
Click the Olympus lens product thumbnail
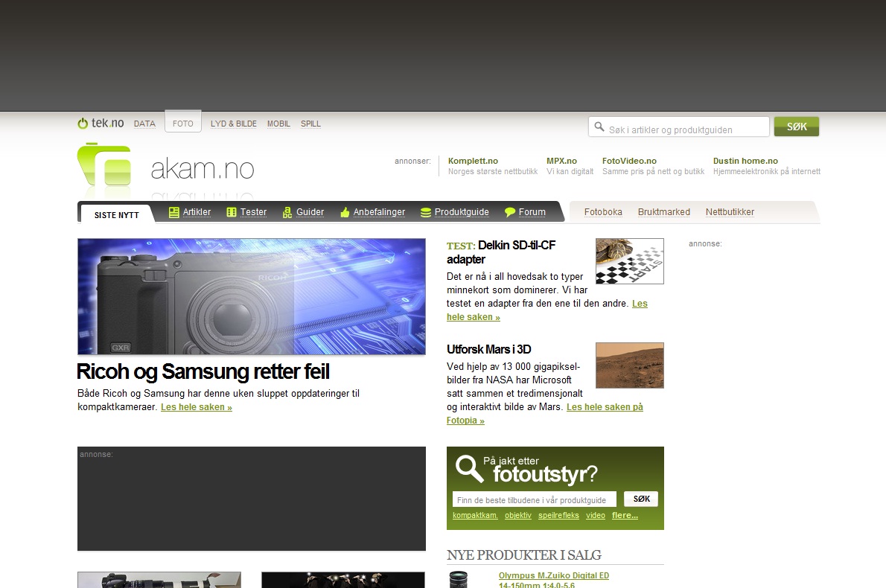[459, 580]
